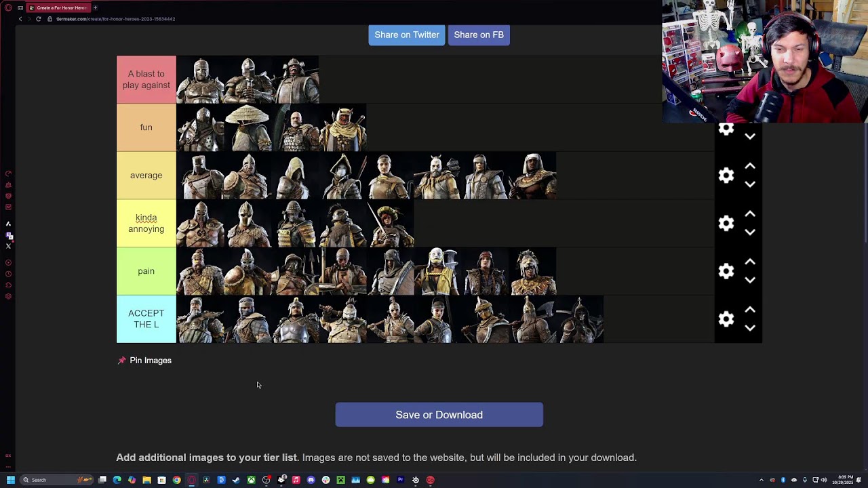
Task: Click Share on FB button
Action: coord(479,35)
